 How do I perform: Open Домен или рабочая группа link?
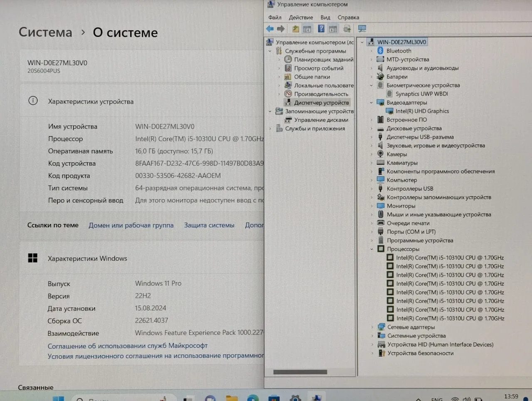tap(131, 225)
